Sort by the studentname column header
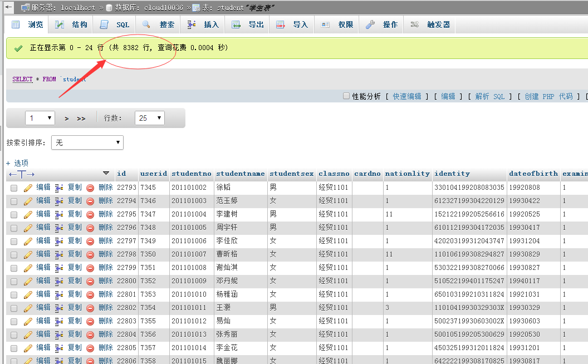The width and height of the screenshot is (588, 364). click(x=241, y=174)
